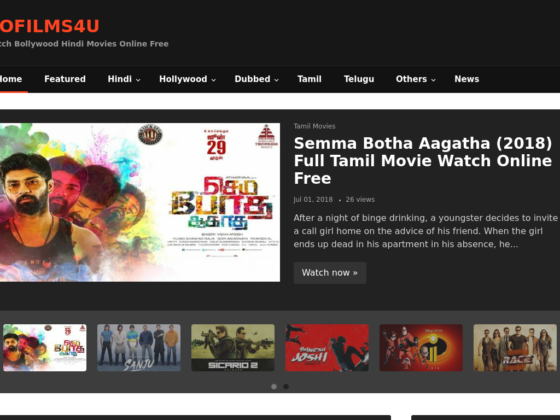Select the Joshi carousel thumbnail

click(x=327, y=348)
